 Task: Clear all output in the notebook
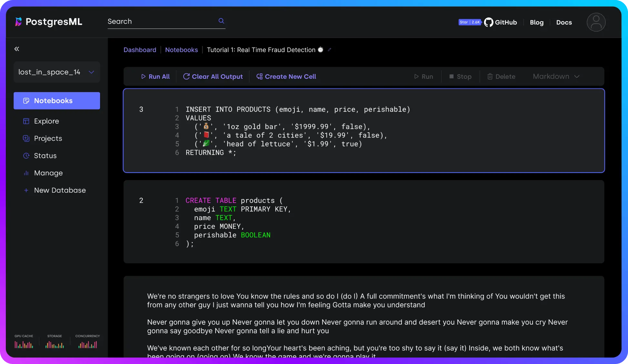coord(213,76)
